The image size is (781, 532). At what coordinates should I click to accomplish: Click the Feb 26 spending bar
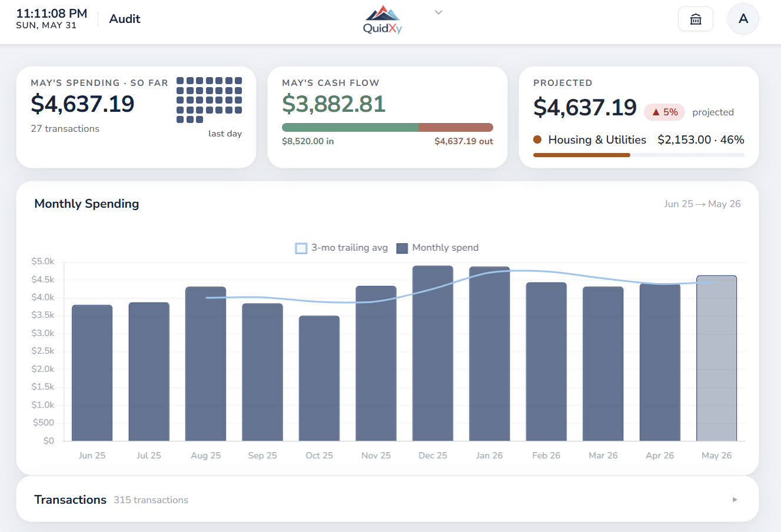[x=546, y=362]
